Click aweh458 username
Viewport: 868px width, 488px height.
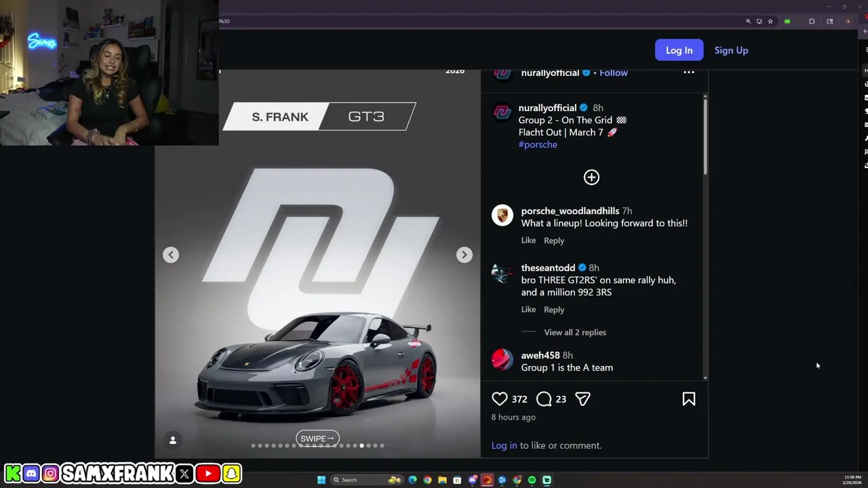[x=540, y=355]
